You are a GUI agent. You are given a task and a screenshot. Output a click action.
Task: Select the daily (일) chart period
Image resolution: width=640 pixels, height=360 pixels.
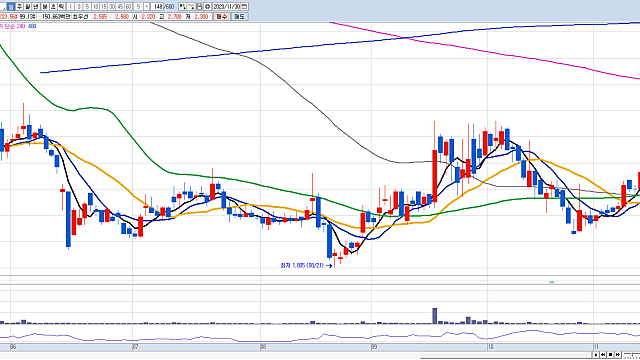(x=11, y=7)
